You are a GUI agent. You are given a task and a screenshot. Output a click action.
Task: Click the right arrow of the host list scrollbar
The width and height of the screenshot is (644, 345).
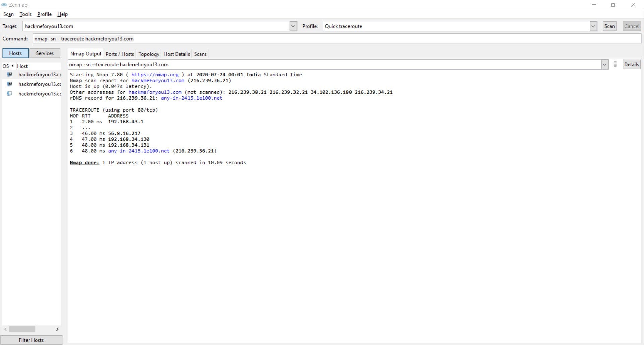tap(57, 329)
